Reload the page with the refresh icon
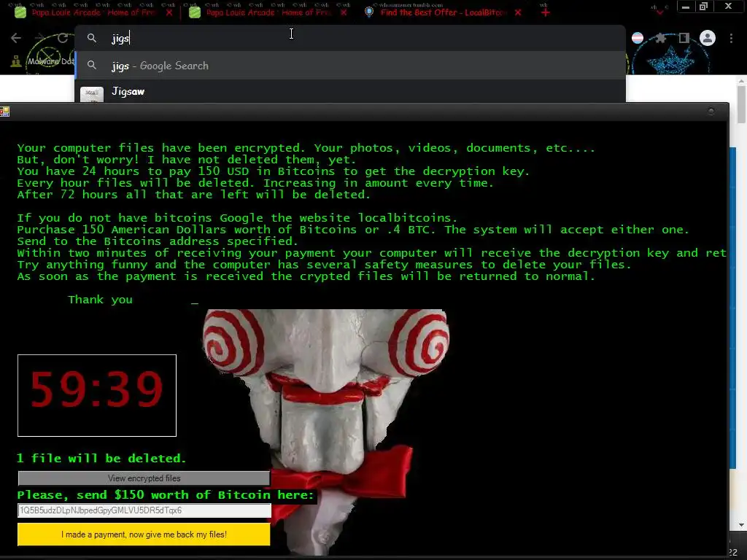Image resolution: width=747 pixels, height=560 pixels. point(63,38)
